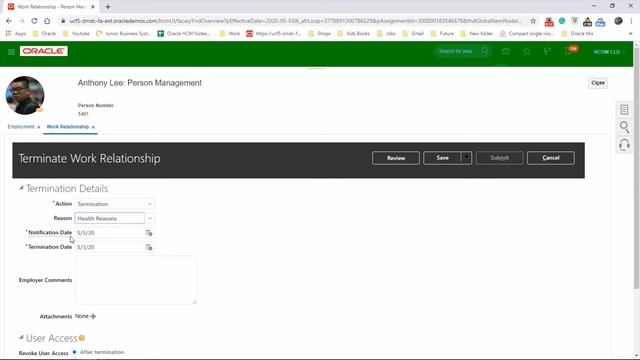Click the Review button

pos(396,158)
